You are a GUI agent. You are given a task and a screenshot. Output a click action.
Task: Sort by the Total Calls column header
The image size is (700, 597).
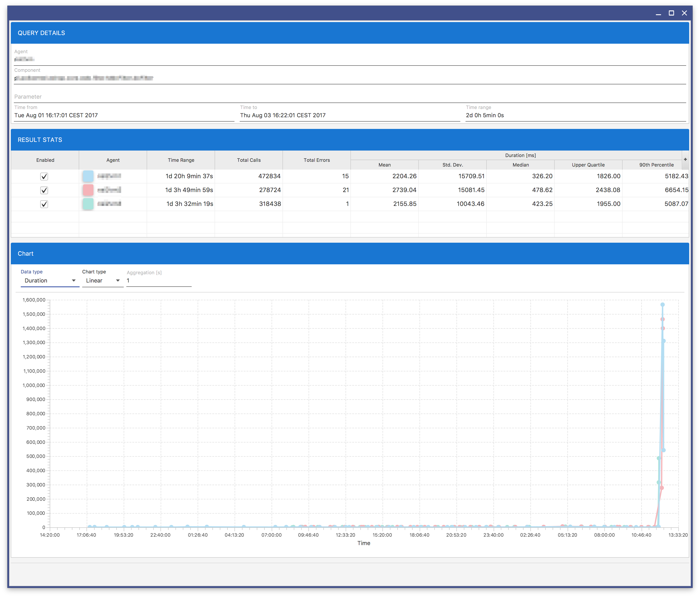pos(249,160)
